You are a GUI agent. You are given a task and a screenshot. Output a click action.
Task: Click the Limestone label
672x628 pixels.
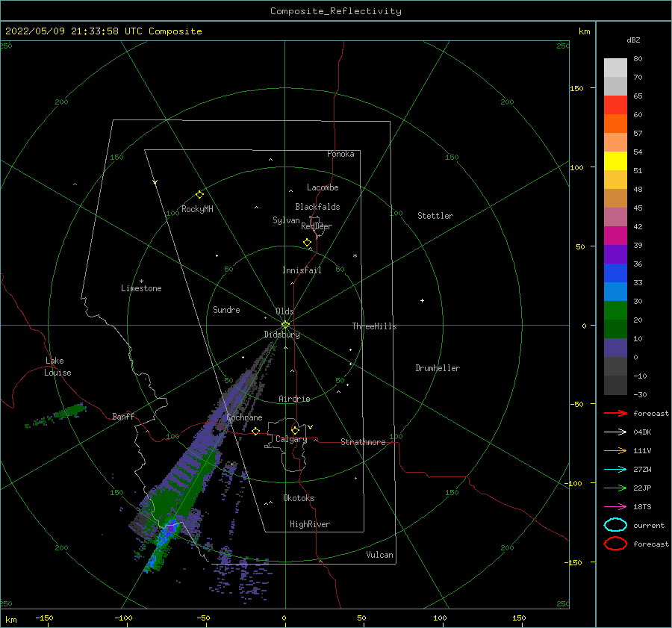click(141, 288)
